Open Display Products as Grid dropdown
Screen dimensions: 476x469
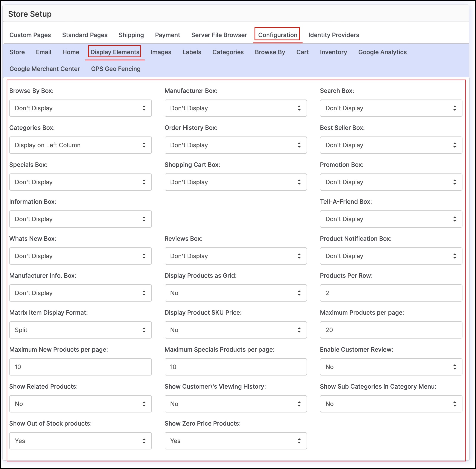(x=236, y=293)
